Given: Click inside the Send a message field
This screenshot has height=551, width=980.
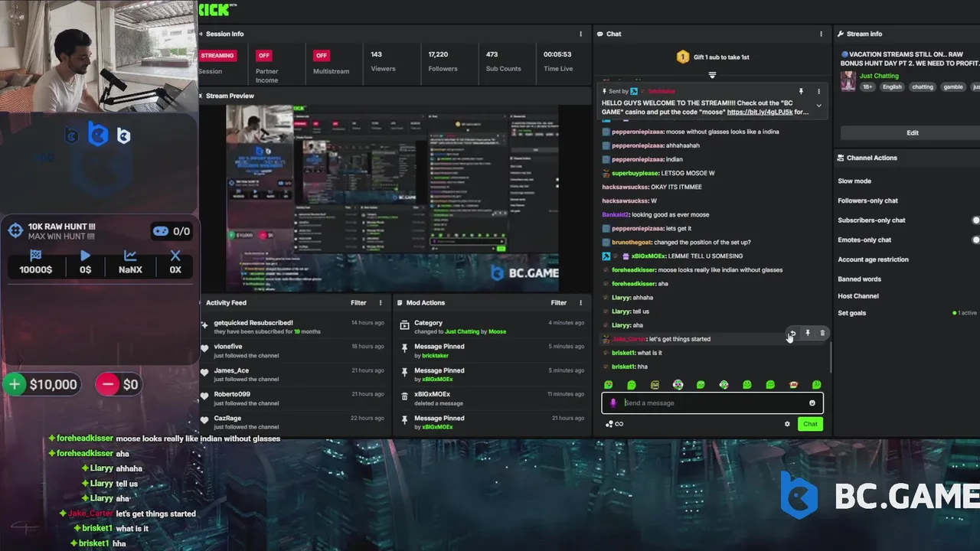Looking at the screenshot, I should (x=712, y=403).
